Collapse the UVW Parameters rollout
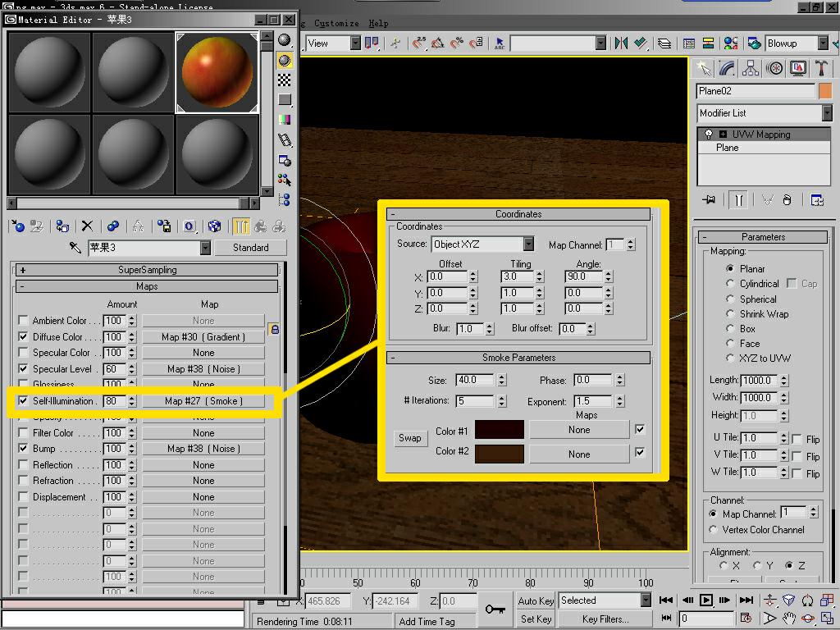 point(763,237)
